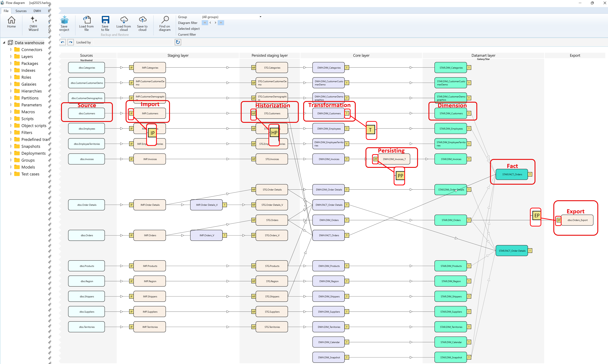Select the IMP.Order Details_V node

tap(207, 205)
